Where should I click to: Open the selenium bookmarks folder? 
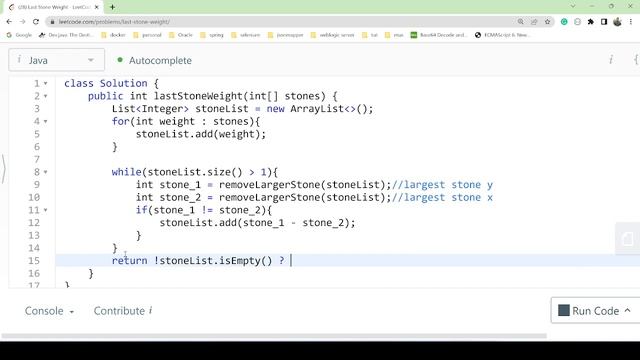tap(245, 35)
